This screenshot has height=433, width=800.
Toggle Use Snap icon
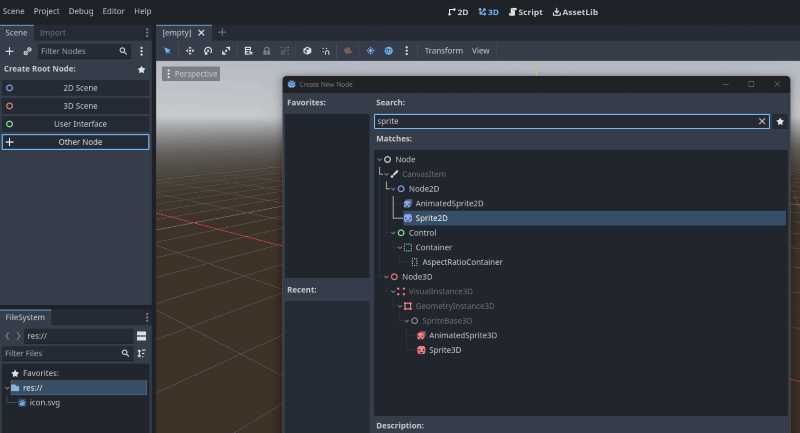(326, 51)
